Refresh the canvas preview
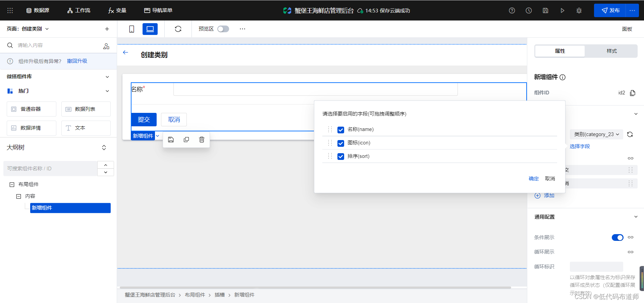 point(178,29)
